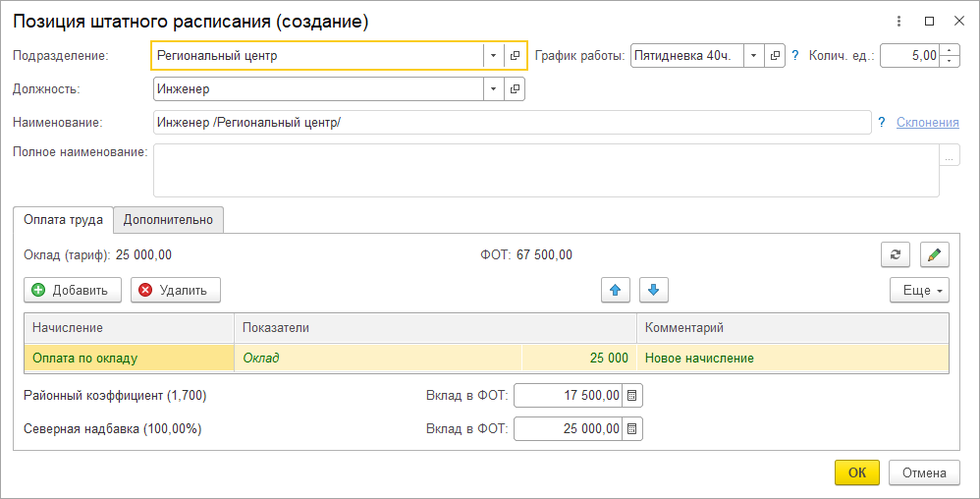Screen dimensions: 980x499
Task: Click the help question mark near Склонения
Action: pyautogui.click(x=881, y=122)
